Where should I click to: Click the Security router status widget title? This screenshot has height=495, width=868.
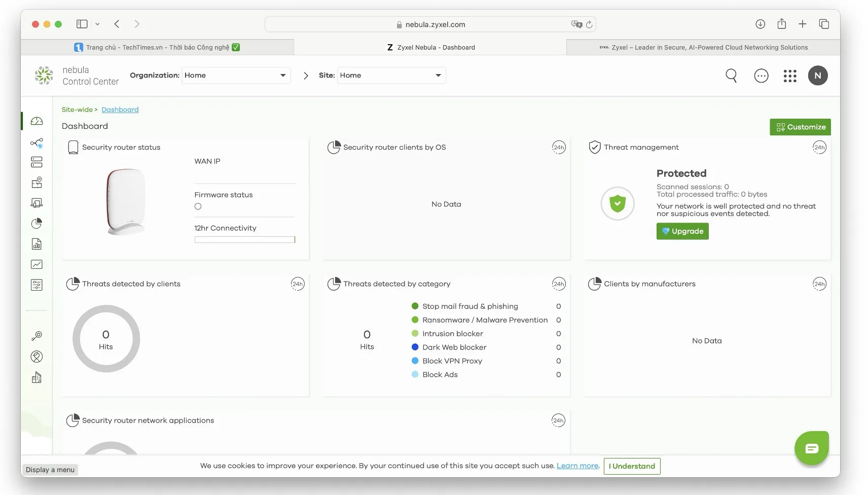point(121,148)
